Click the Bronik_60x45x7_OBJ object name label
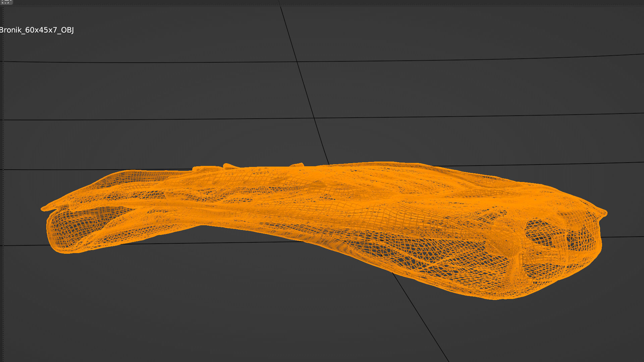This screenshot has height=362, width=644. (x=37, y=30)
